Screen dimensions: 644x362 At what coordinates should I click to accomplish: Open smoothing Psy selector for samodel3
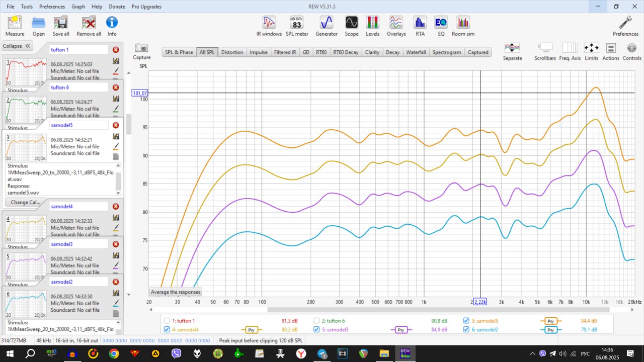tap(401, 330)
